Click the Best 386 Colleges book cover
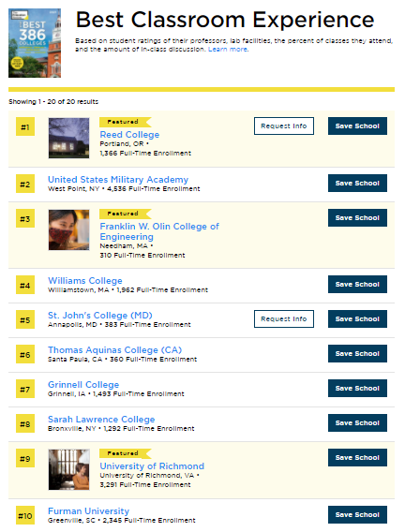Image resolution: width=405 pixels, height=532 pixels. coord(35,43)
